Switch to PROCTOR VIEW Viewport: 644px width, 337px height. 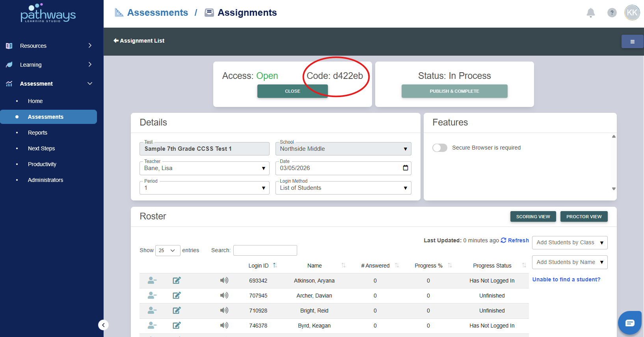(584, 217)
